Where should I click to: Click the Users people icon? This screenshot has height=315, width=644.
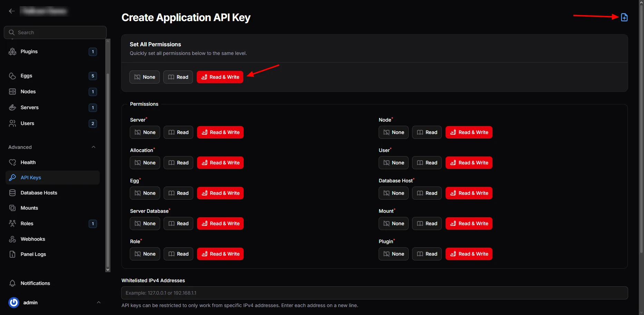[12, 123]
